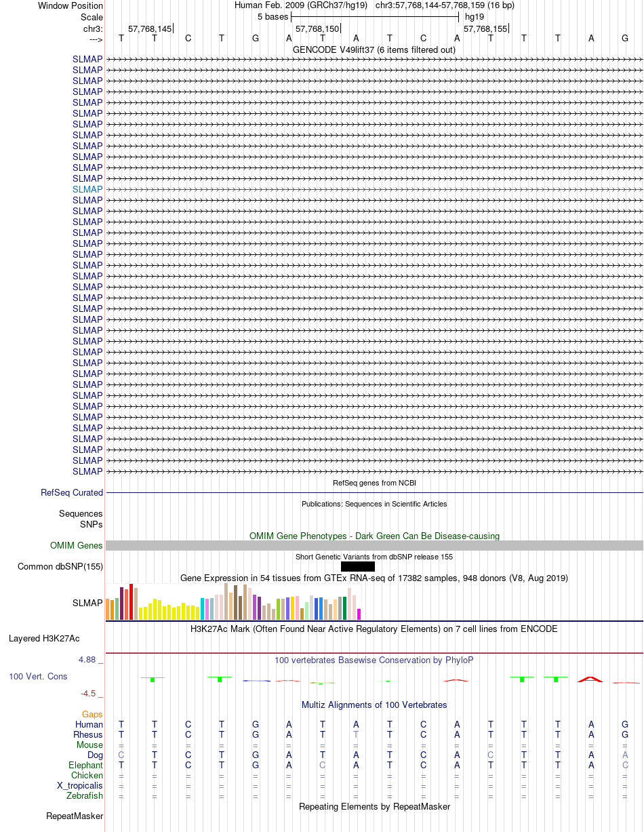The width and height of the screenshot is (644, 832).
Task: Select the Chicken species row label
Action: pos(87,776)
